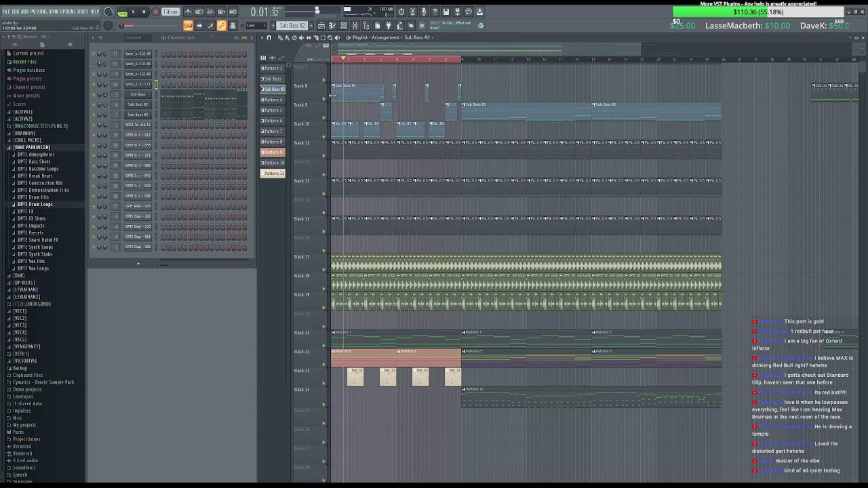Screen dimensions: 868x488
Task: Mute Track 8 using its green LED
Action: pos(323,100)
